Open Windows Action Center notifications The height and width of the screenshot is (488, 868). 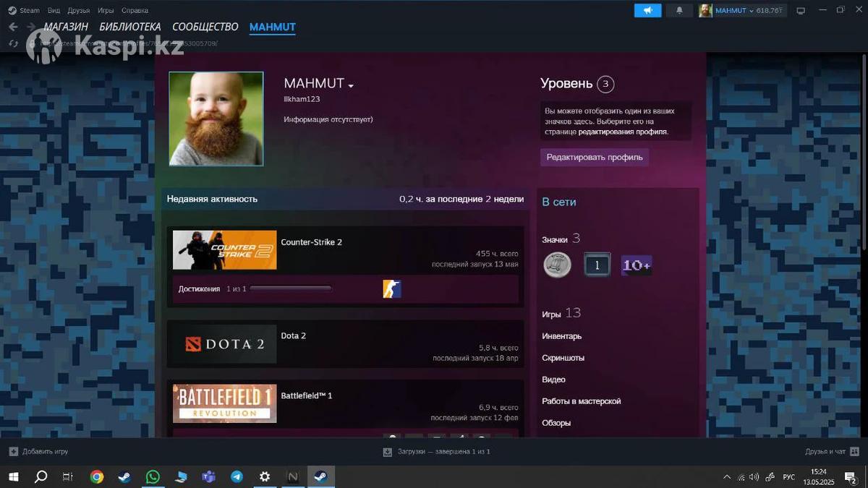(x=851, y=477)
